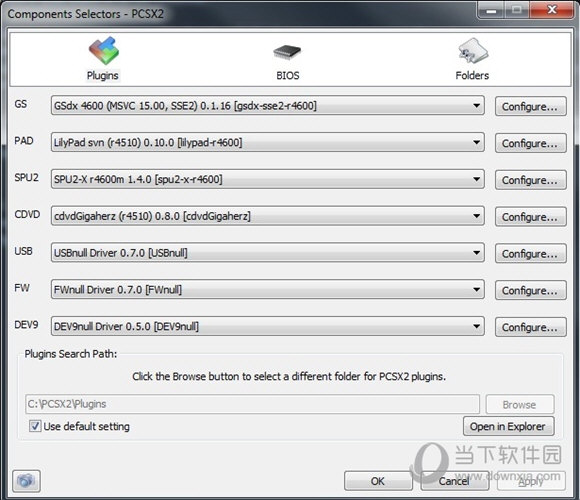Expand the FW FWnull dropdown

click(267, 290)
